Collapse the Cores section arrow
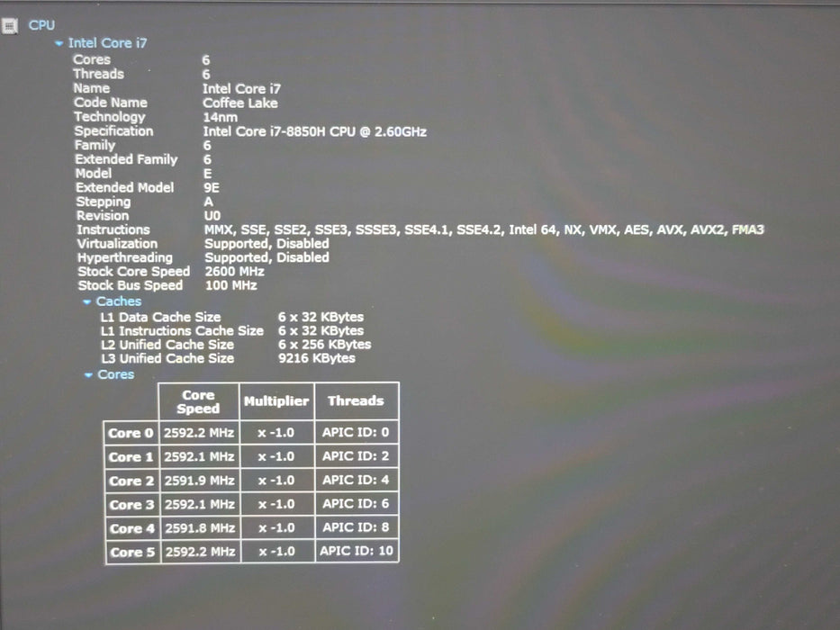Image resolution: width=840 pixels, height=630 pixels. (89, 375)
